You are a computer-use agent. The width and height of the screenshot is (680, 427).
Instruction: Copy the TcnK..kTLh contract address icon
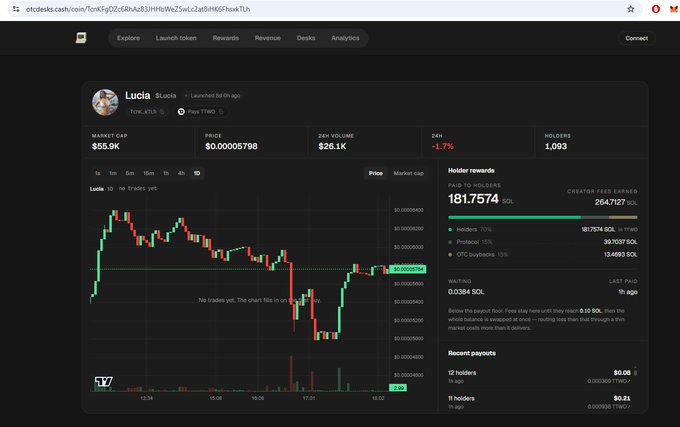click(162, 112)
